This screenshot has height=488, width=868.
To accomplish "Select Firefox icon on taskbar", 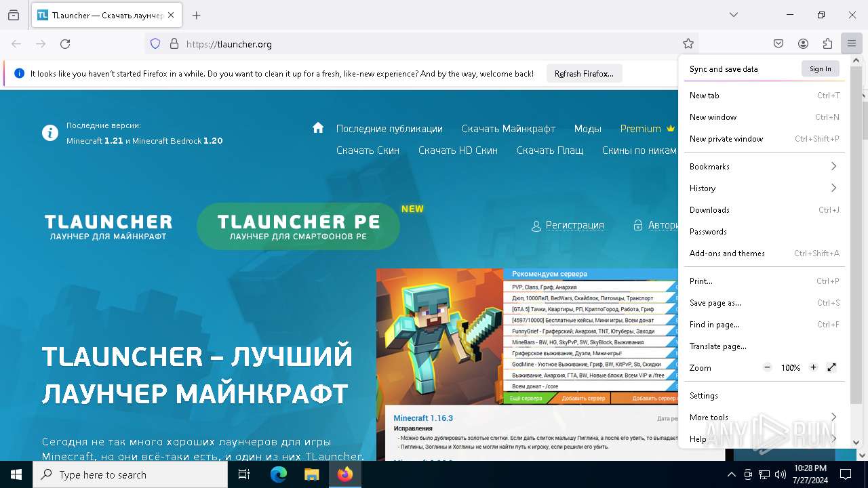I will 345,474.
